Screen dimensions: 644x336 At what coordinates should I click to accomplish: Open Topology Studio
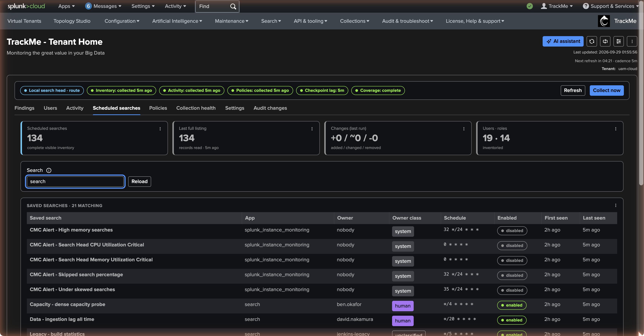click(x=72, y=21)
